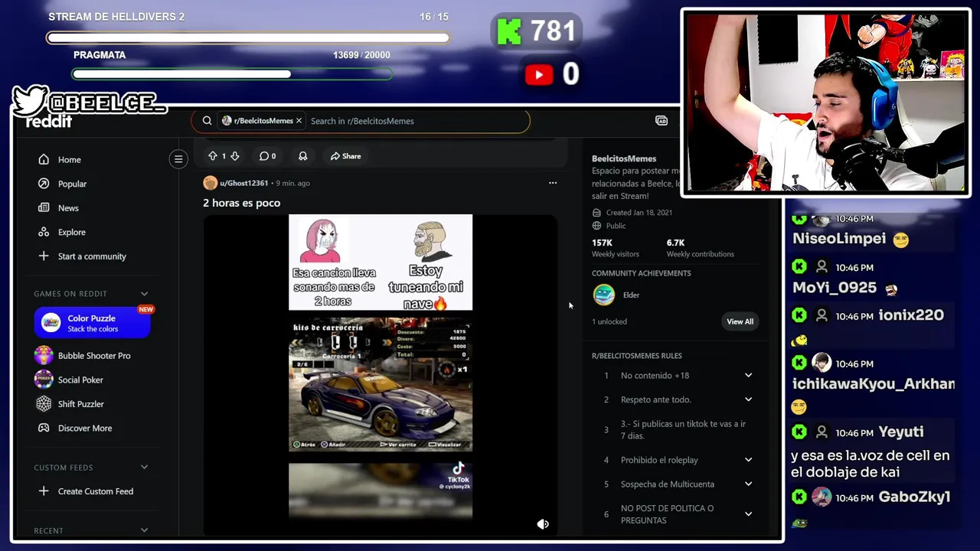Click the News newspaper icon
This screenshot has width=980, height=551.
pyautogui.click(x=44, y=208)
